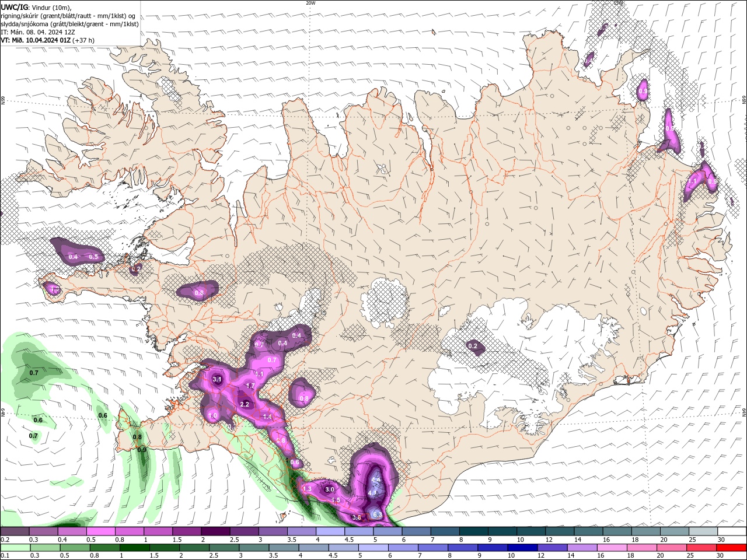Click the '20W' longitude label at top
The width and height of the screenshot is (747, 560).
(310, 3)
